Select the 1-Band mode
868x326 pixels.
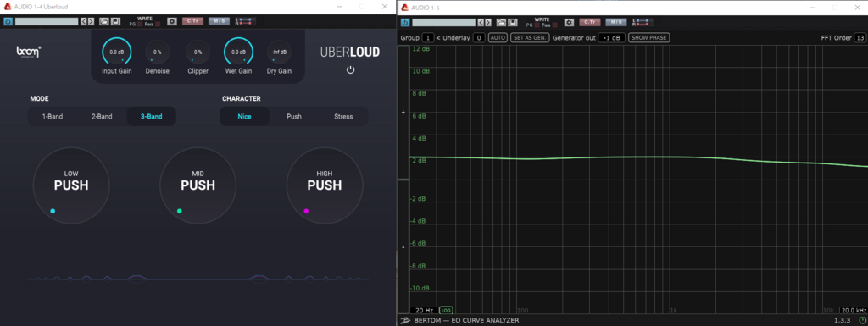click(x=53, y=117)
